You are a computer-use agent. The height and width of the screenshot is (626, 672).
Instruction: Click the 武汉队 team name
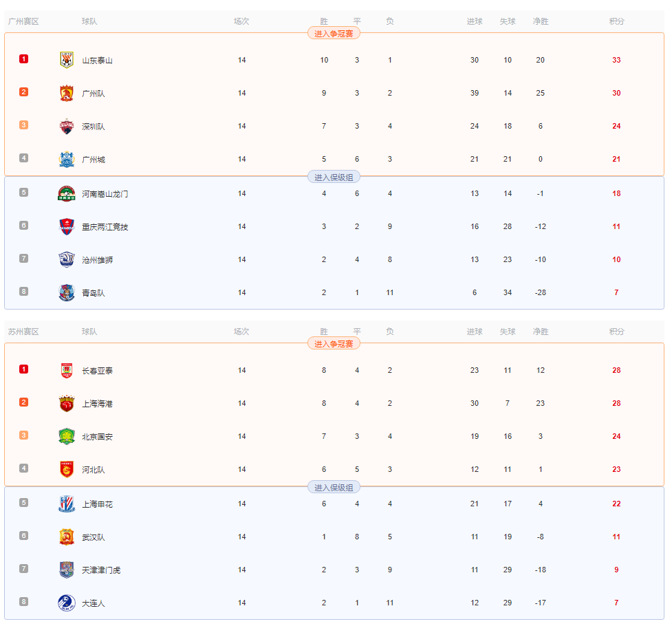pyautogui.click(x=94, y=537)
